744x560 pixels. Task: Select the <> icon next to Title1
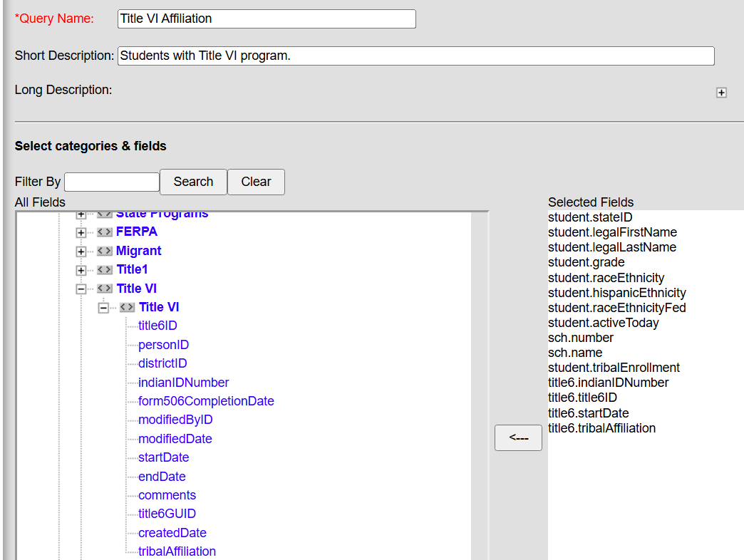tap(105, 269)
